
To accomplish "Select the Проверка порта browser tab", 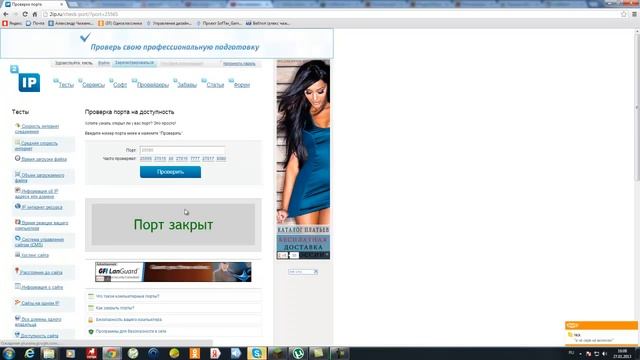I will click(x=34, y=4).
